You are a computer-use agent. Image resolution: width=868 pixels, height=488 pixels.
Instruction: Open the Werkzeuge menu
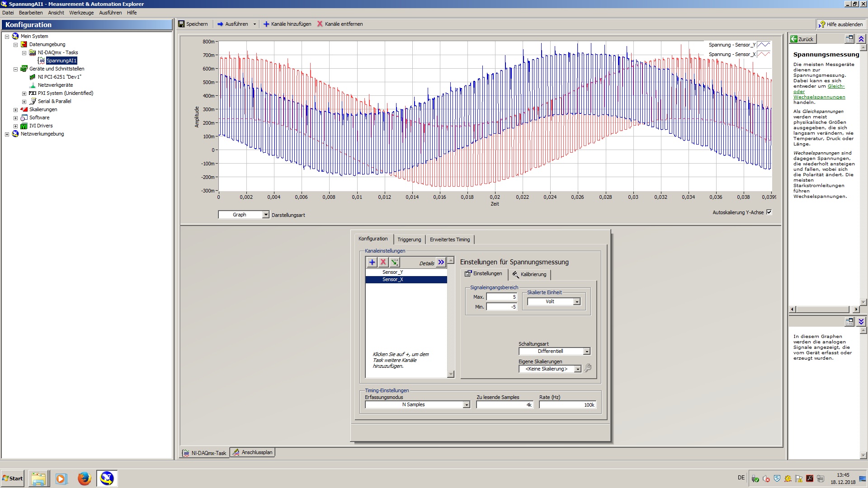coord(81,13)
